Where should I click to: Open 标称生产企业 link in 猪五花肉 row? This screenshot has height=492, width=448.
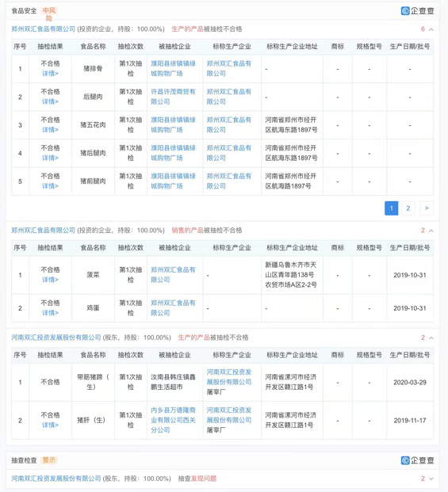229,125
